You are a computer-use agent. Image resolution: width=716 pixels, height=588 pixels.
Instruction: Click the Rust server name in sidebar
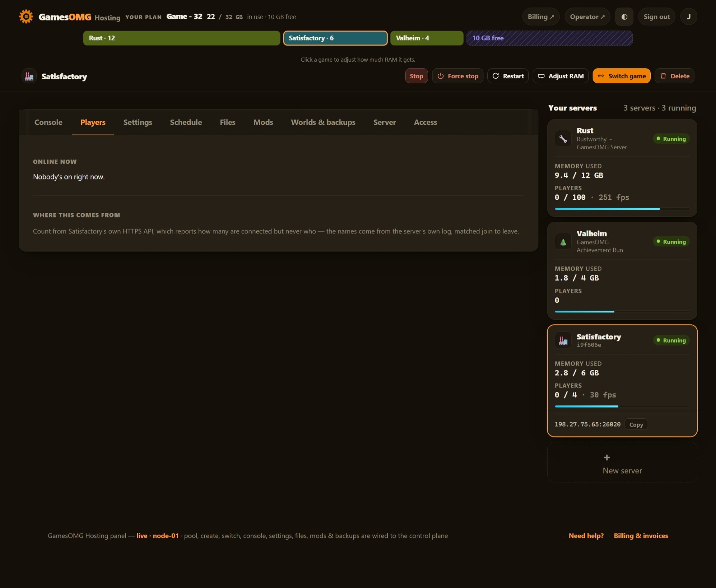coord(585,131)
